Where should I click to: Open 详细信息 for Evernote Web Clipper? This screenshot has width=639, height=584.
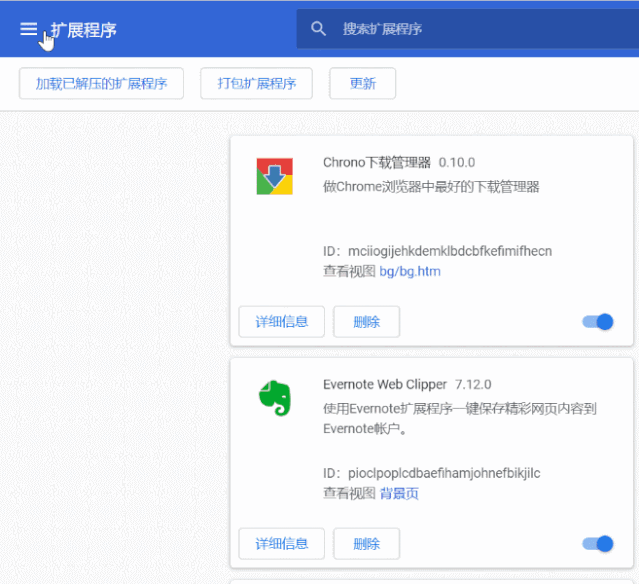tap(282, 544)
